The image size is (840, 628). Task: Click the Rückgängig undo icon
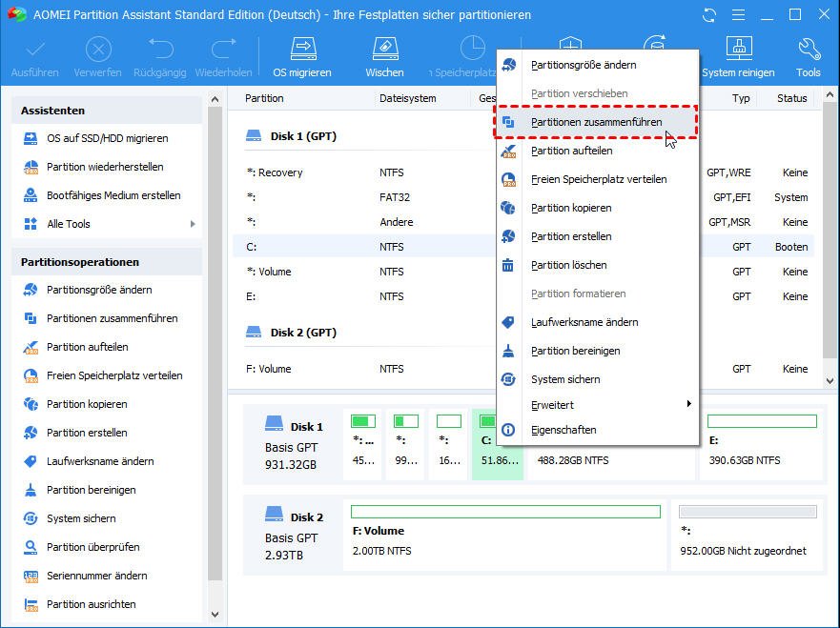point(160,49)
